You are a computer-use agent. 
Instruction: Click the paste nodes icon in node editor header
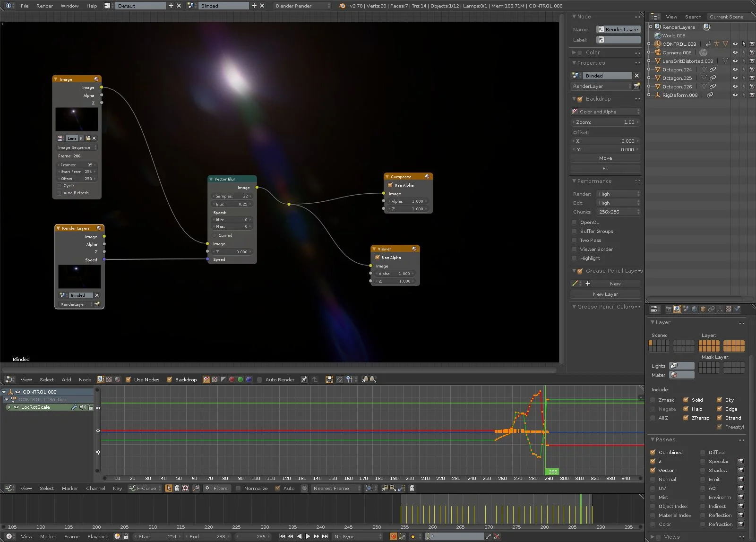[x=373, y=379]
